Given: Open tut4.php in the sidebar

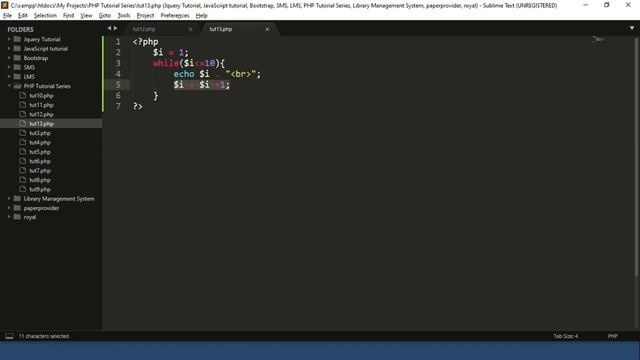Looking at the screenshot, I should (x=40, y=142).
